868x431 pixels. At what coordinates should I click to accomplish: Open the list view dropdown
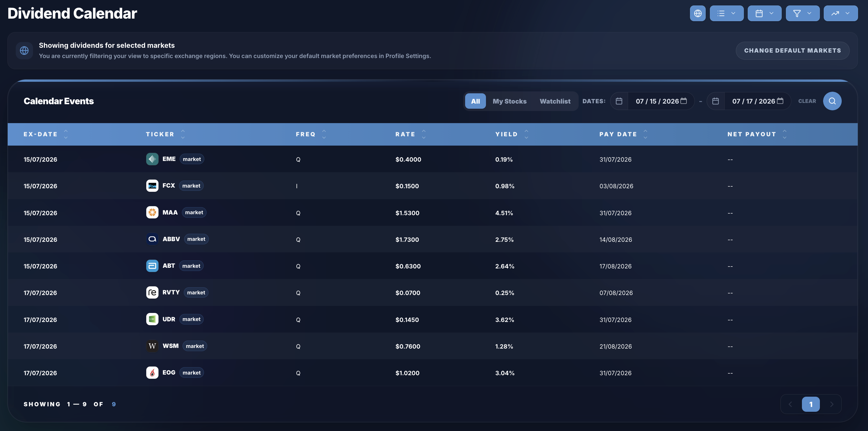(727, 13)
